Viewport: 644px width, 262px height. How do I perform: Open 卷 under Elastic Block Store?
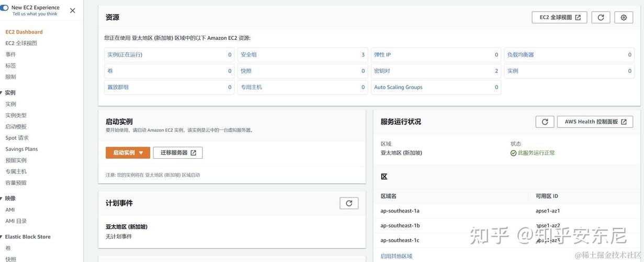tap(8, 248)
